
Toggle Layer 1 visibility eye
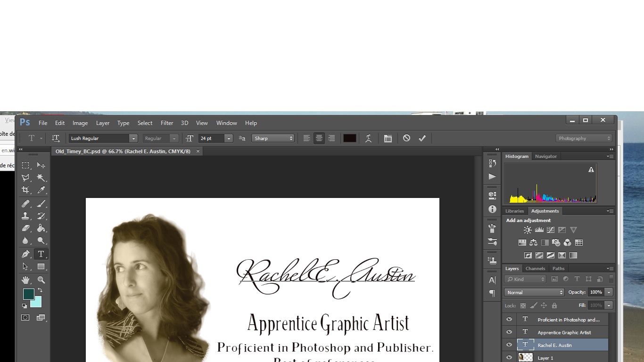pos(509,358)
